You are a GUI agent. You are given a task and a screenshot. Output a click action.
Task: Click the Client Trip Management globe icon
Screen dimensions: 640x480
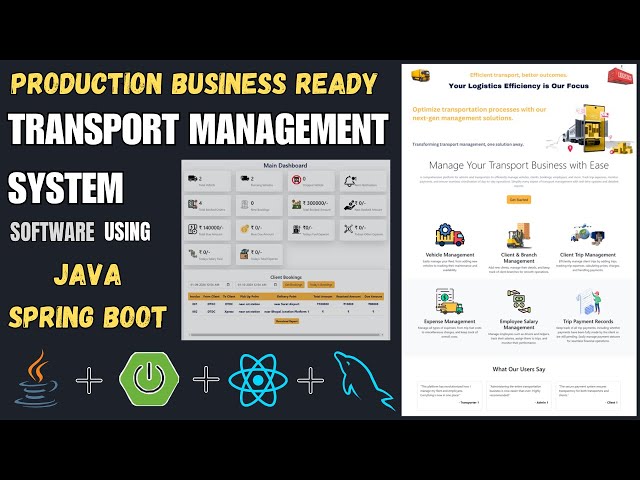(588, 234)
